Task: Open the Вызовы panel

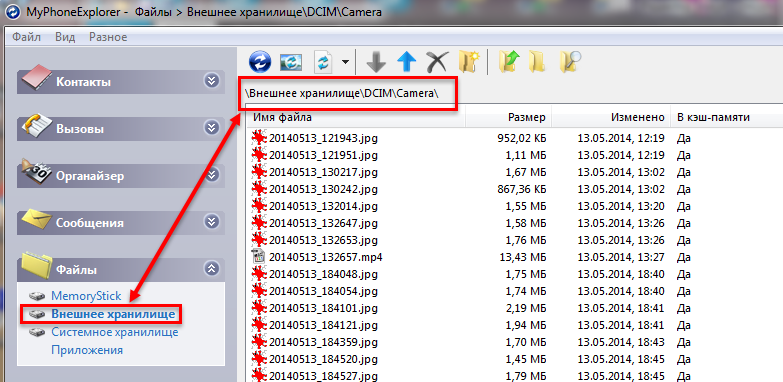Action: [x=121, y=128]
